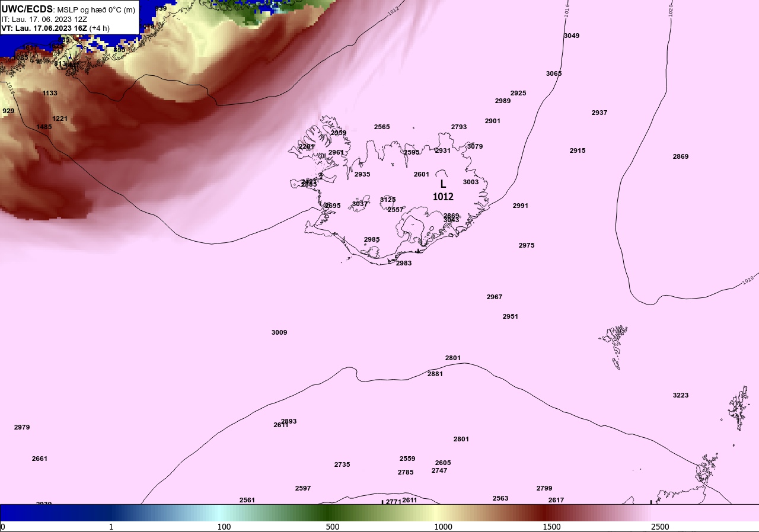Select the 3079 height label

pos(475,146)
